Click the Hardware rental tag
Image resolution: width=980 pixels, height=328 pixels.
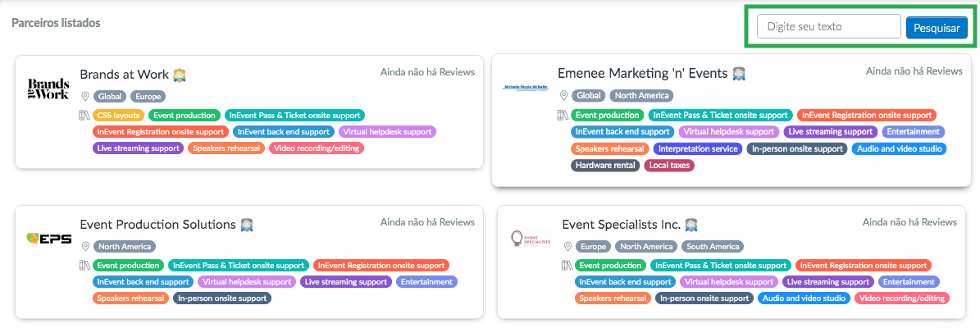point(605,166)
